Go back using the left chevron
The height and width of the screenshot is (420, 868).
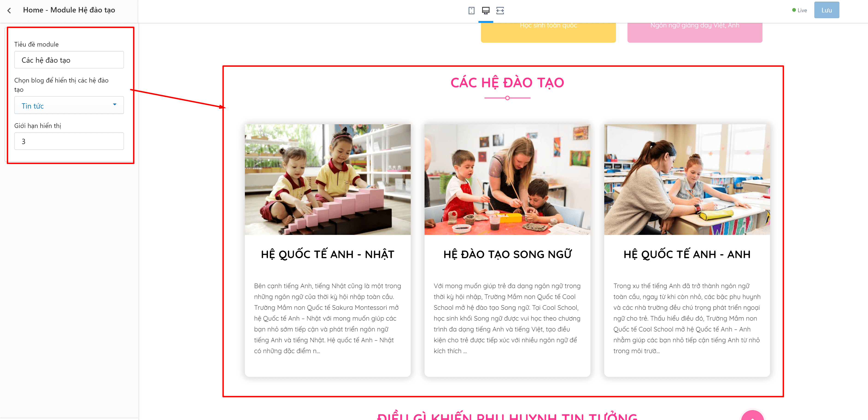click(x=9, y=10)
